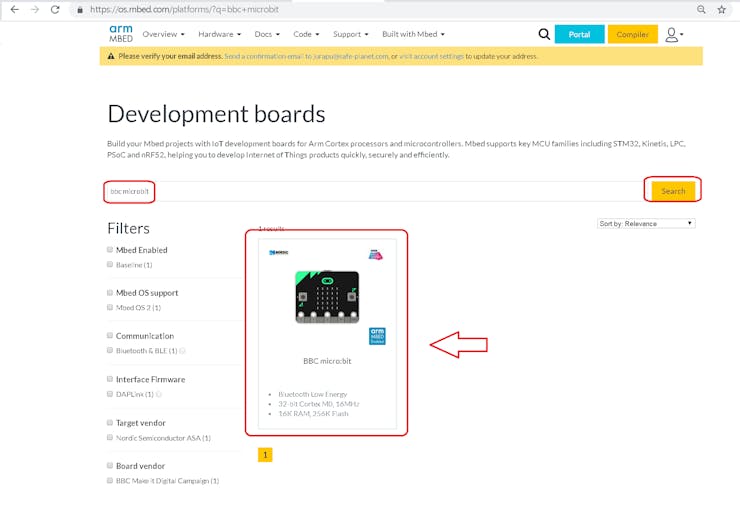The width and height of the screenshot is (740, 511).
Task: Click the Bluetooth Low Energy spec text
Action: point(312,394)
